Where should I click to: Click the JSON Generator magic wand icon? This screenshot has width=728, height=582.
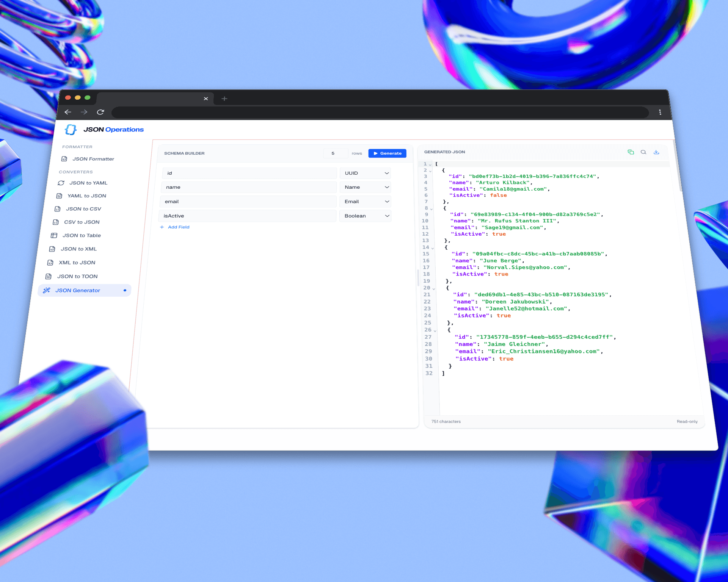coord(47,290)
